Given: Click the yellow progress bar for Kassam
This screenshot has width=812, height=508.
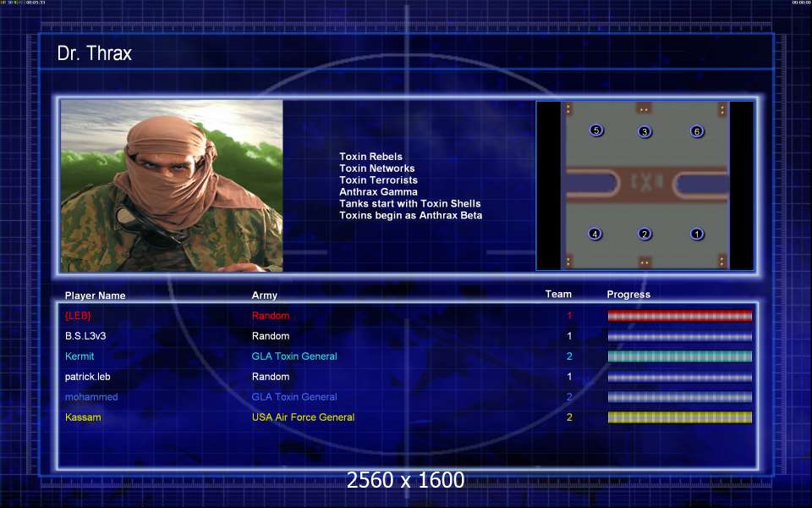Looking at the screenshot, I should point(679,417).
